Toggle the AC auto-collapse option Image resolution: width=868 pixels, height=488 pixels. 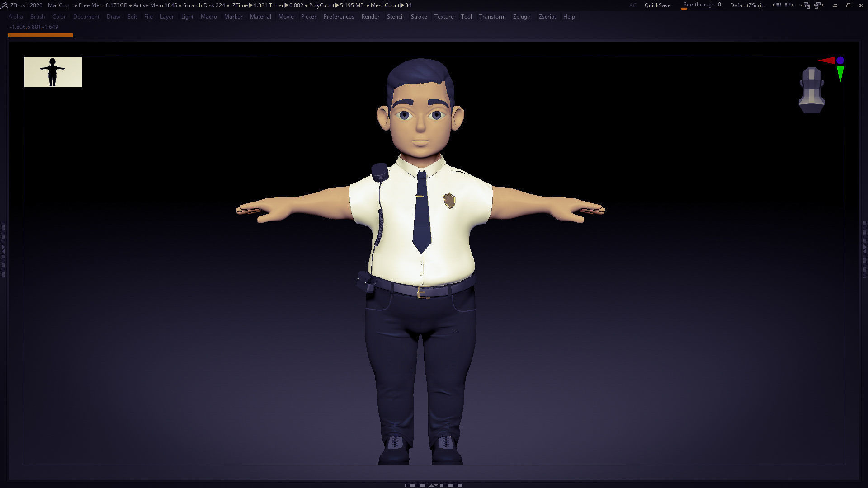632,5
